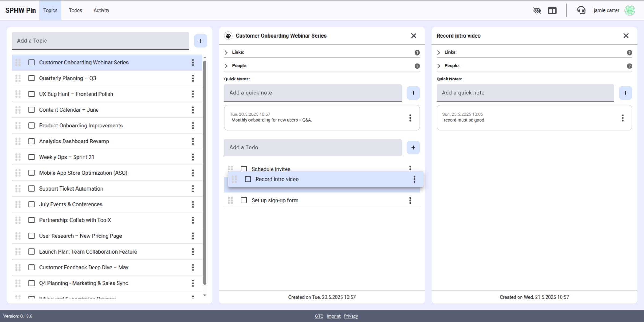644x322 pixels.
Task: Open the headset support icon
Action: [581, 10]
